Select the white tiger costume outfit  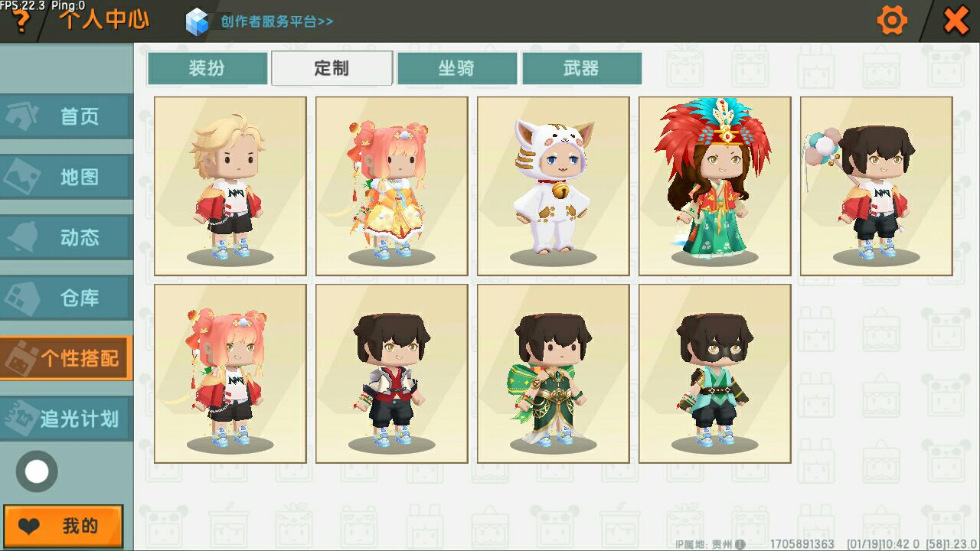pyautogui.click(x=553, y=186)
